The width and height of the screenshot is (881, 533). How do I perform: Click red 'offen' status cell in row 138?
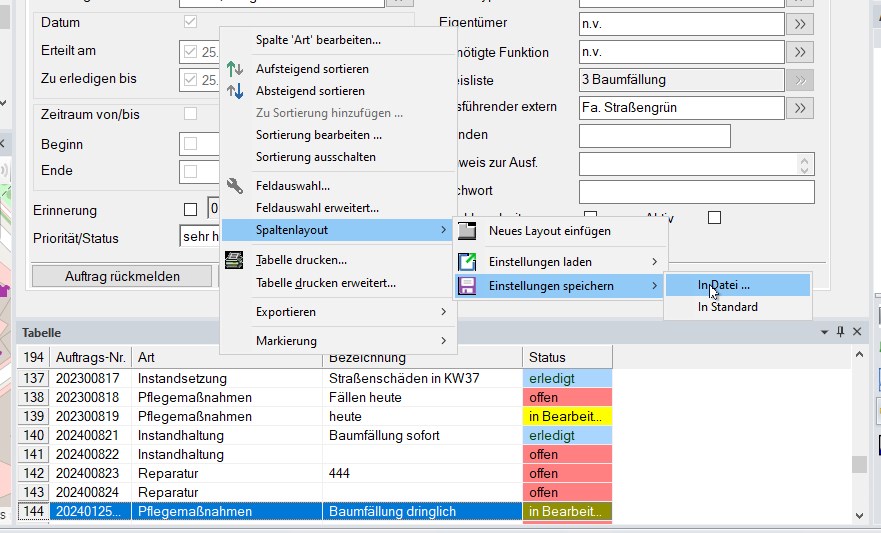point(567,398)
